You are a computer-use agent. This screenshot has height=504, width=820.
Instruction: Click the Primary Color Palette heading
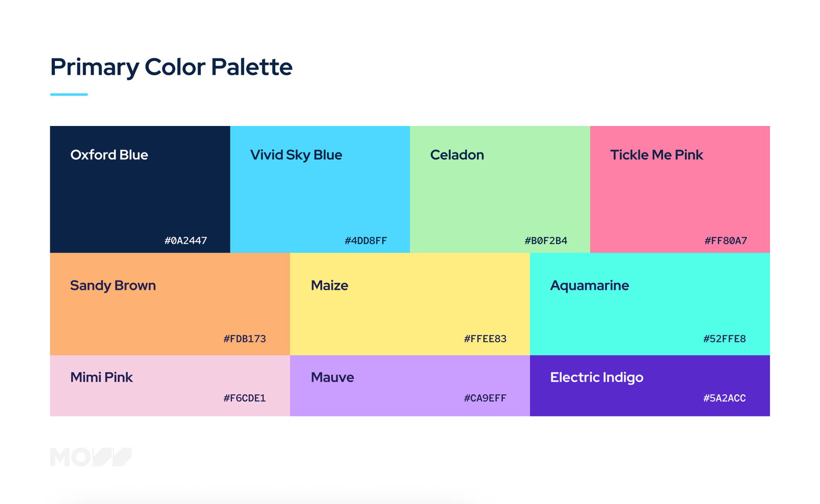[x=171, y=67]
